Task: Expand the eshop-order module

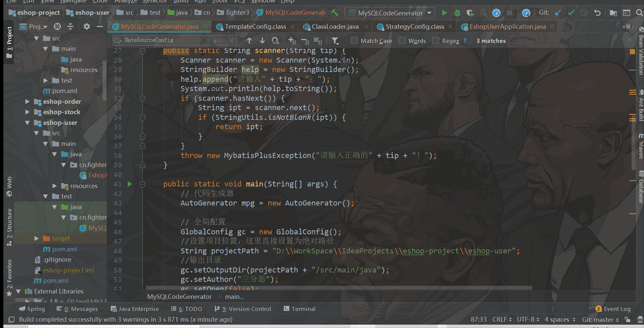Action: [x=27, y=101]
